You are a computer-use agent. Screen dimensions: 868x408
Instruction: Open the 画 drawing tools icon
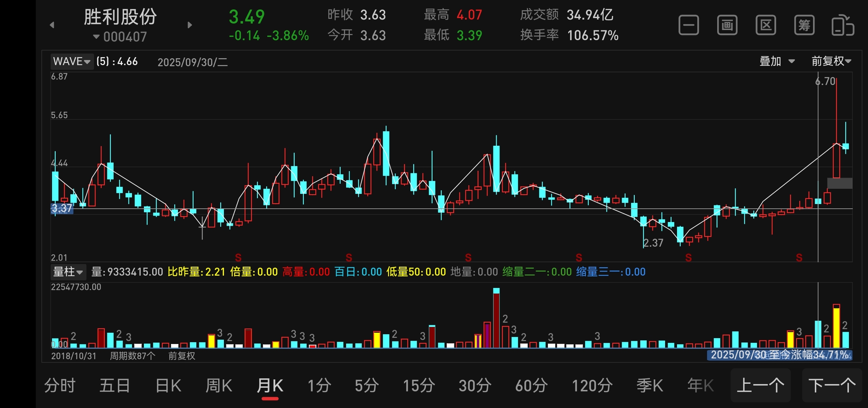[727, 25]
